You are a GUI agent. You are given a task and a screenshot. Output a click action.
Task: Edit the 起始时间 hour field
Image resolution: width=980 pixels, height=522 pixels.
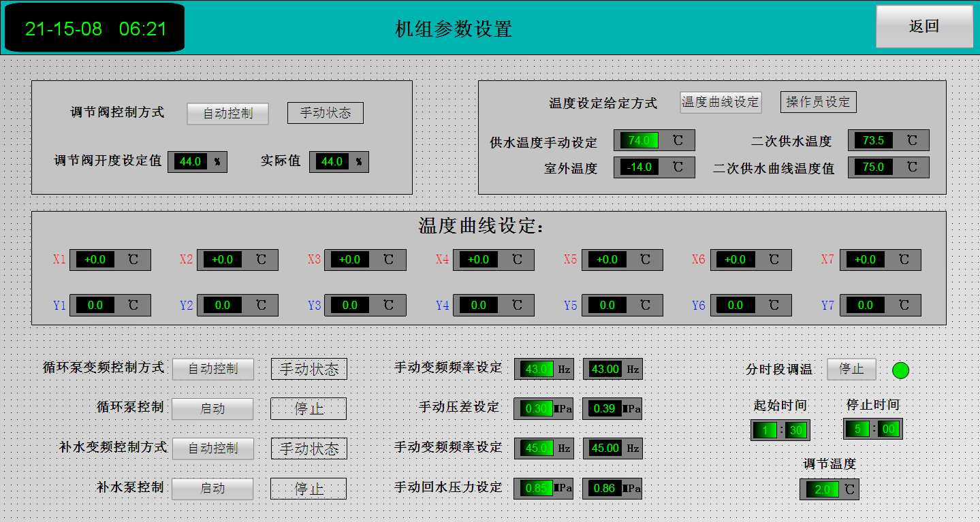point(766,430)
